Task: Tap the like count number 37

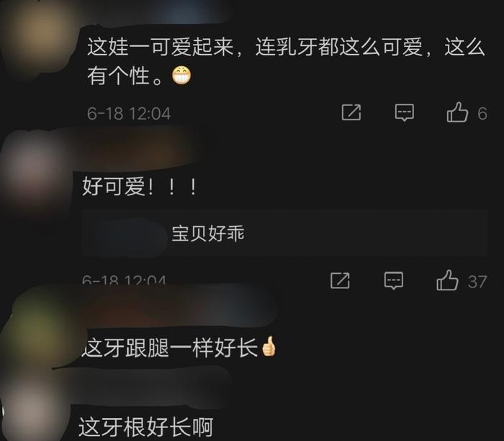Action: (477, 282)
